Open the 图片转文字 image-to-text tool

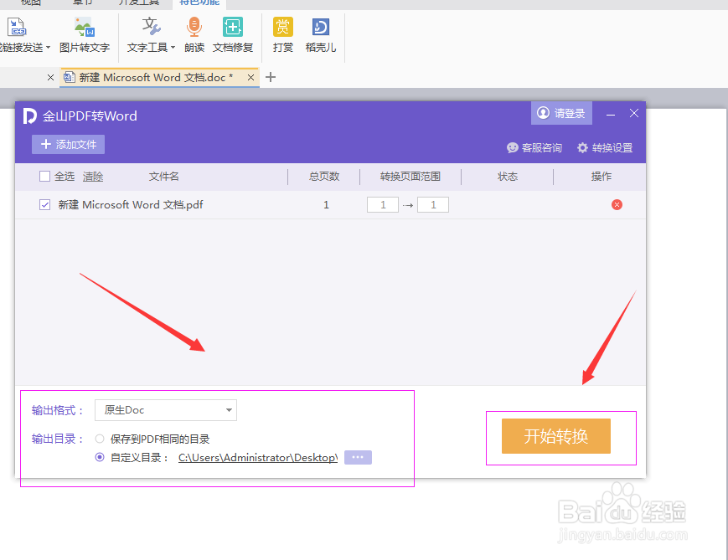point(85,35)
